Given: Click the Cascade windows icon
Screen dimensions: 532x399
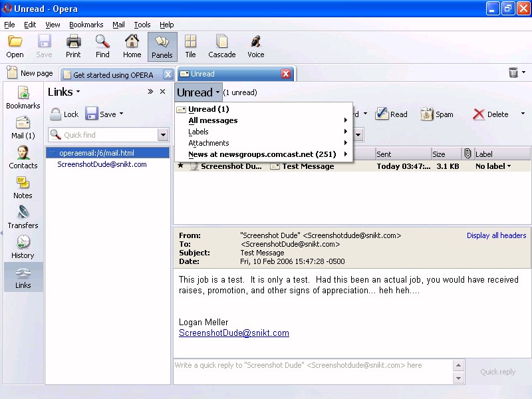Looking at the screenshot, I should (221, 47).
